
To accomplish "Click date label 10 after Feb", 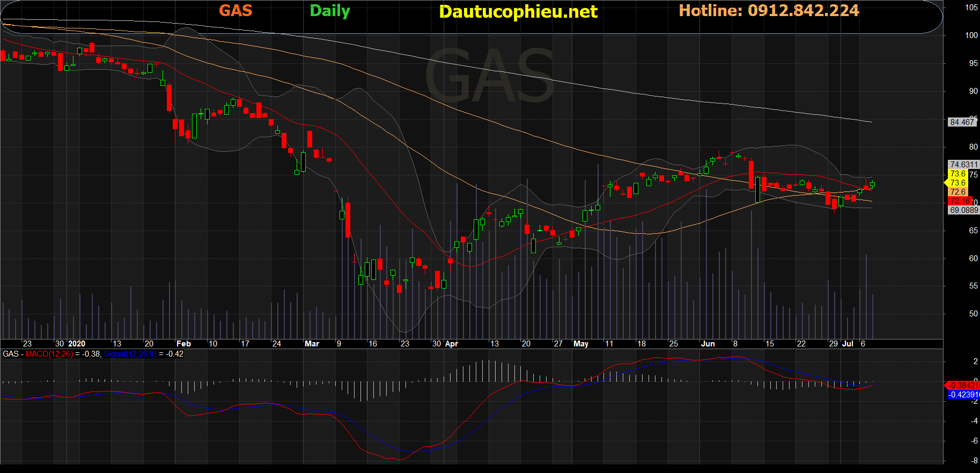I will (213, 344).
